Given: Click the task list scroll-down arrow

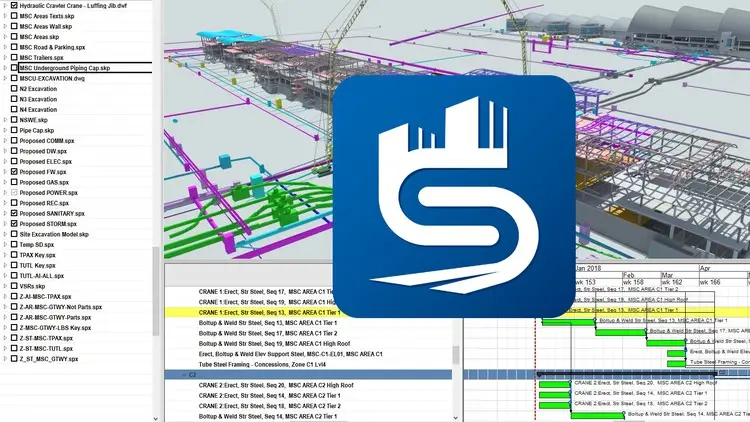Looking at the screenshot, I should point(456,418).
